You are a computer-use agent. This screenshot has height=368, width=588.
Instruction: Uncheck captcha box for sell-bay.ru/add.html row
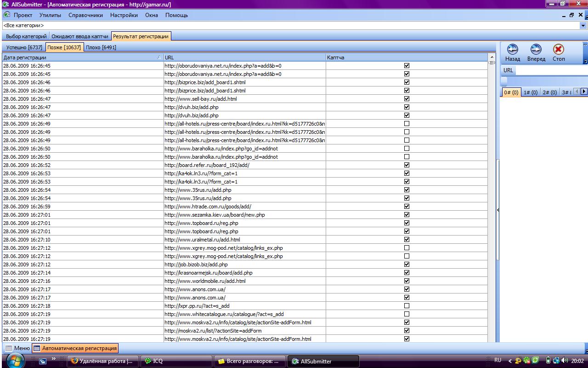tap(407, 99)
